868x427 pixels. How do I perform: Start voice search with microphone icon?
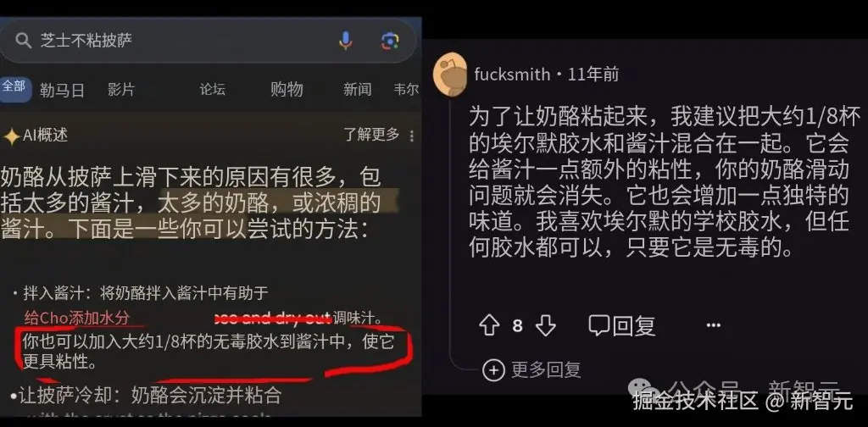click(x=346, y=41)
